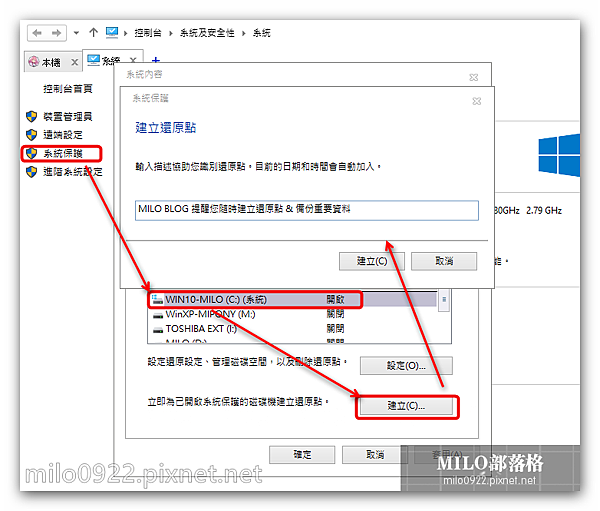The height and width of the screenshot is (511, 600).
Task: Close the 系統保護 create restore point dialog
Action: point(477,101)
